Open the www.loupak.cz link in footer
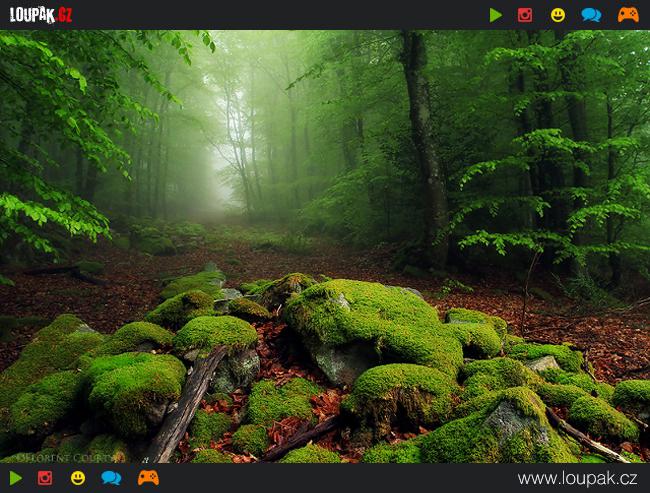Image resolution: width=650 pixels, height=493 pixels. (x=579, y=478)
